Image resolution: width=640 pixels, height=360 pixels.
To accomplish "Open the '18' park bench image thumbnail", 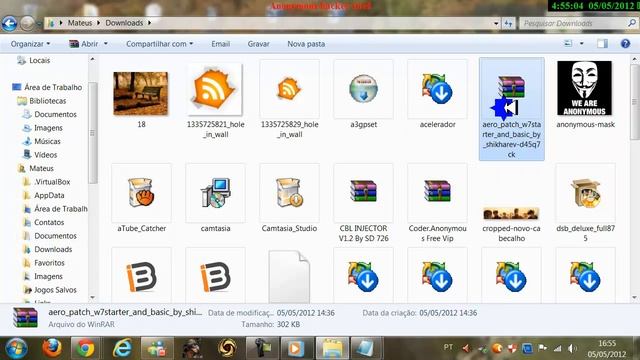I will tap(141, 93).
